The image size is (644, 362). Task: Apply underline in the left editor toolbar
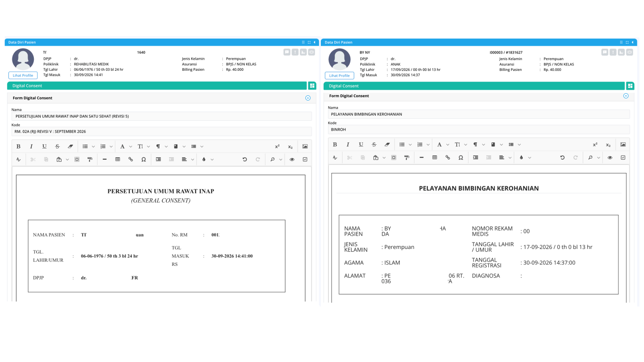coord(44,146)
